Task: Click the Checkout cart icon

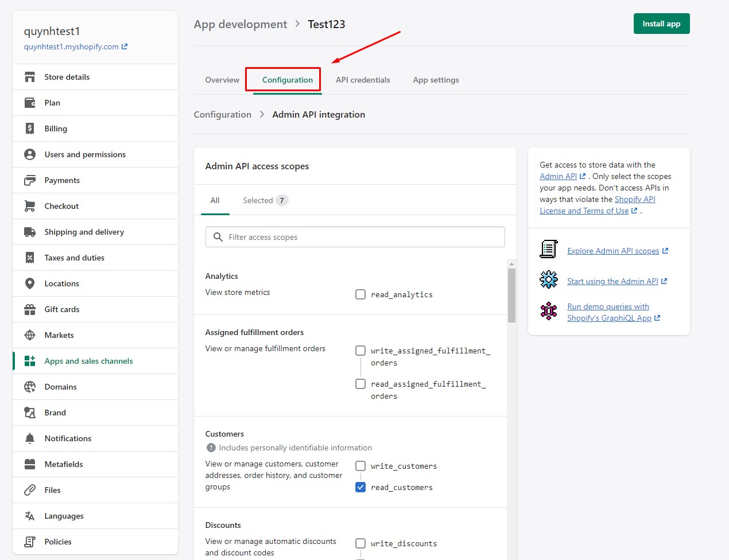Action: [x=30, y=206]
